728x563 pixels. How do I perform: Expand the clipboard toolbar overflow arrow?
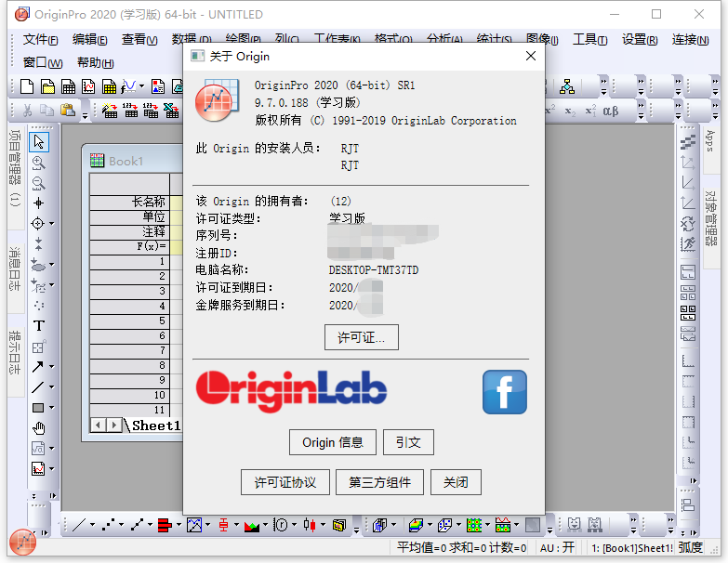pyautogui.click(x=85, y=114)
